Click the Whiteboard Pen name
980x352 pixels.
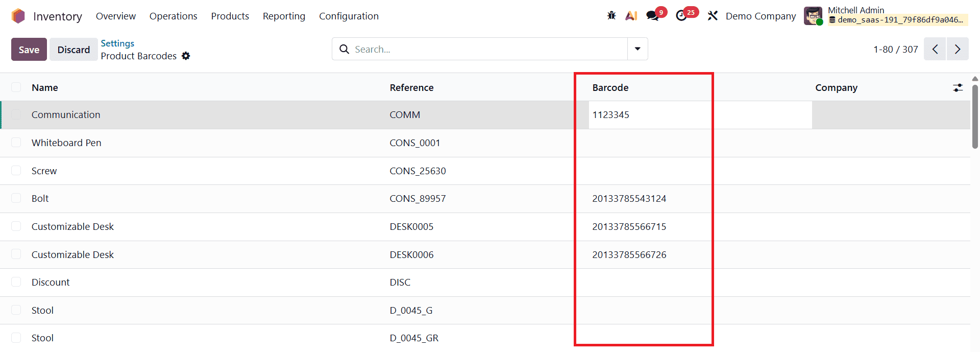[66, 143]
